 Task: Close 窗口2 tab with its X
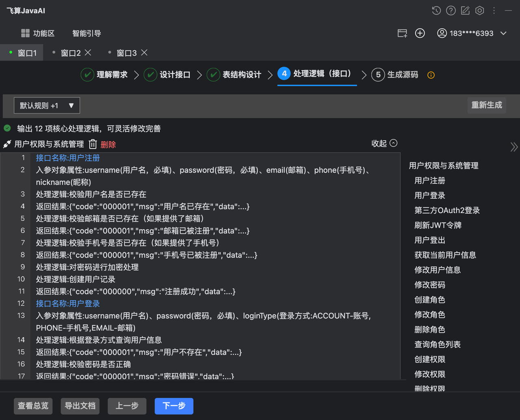coord(88,53)
